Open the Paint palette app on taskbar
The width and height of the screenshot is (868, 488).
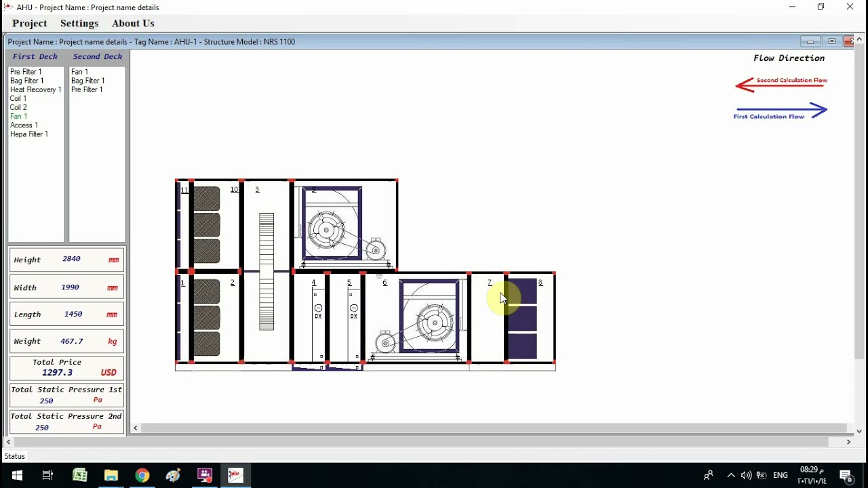[x=173, y=475]
